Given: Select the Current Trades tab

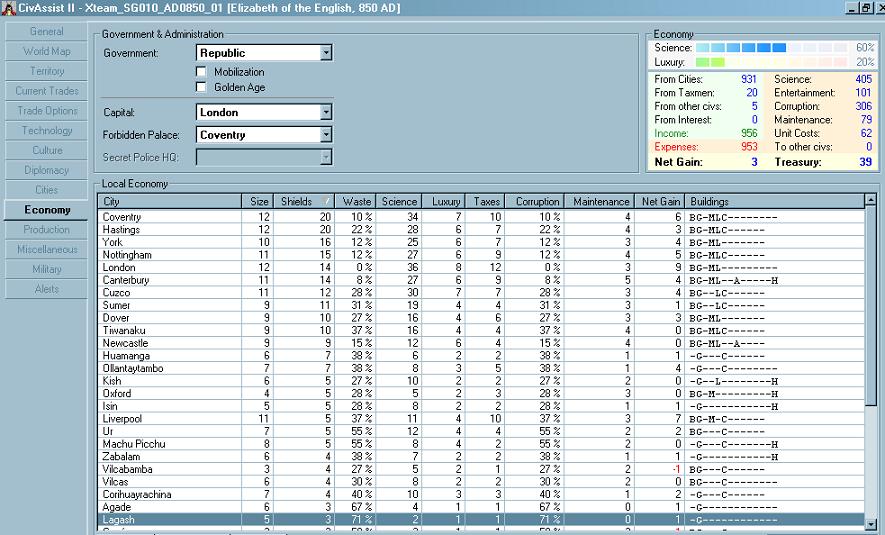Looking at the screenshot, I should [46, 91].
